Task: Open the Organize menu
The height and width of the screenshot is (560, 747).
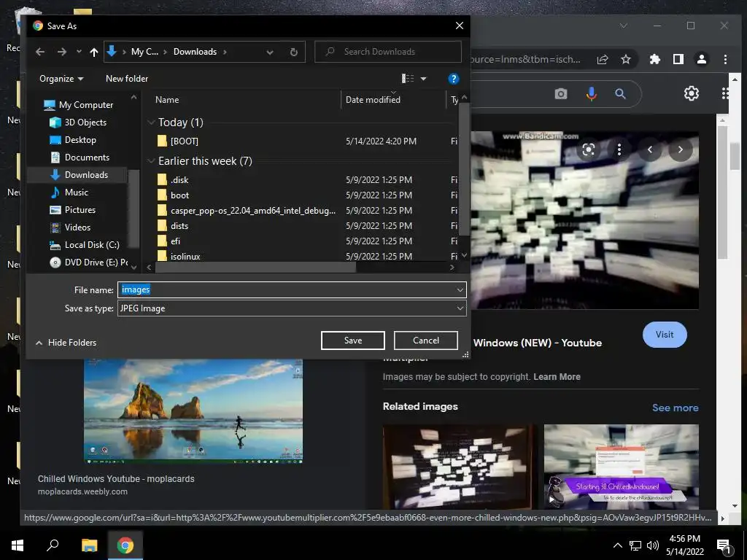Action: 61,79
